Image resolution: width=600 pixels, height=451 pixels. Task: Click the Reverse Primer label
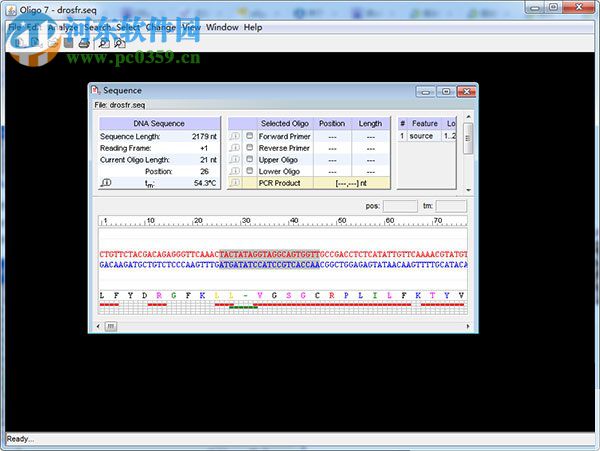284,148
